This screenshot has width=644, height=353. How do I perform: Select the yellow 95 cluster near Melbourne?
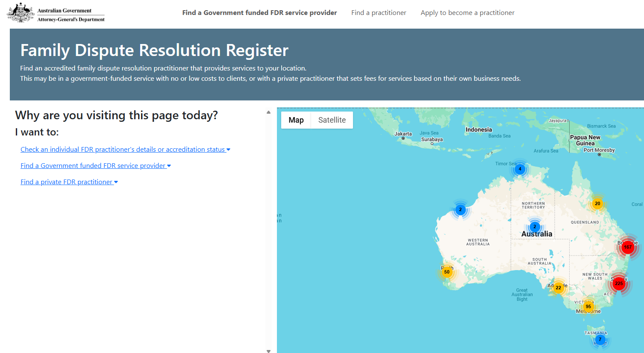[588, 306]
